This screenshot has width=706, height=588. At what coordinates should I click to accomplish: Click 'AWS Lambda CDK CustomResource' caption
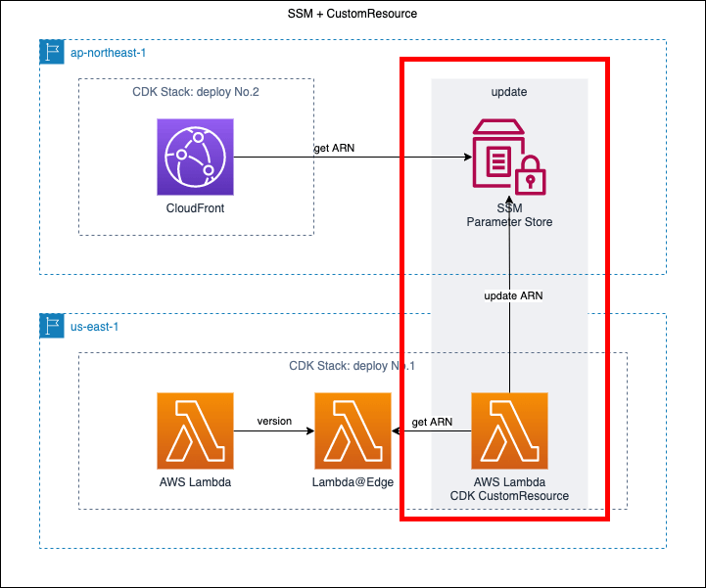point(509,489)
